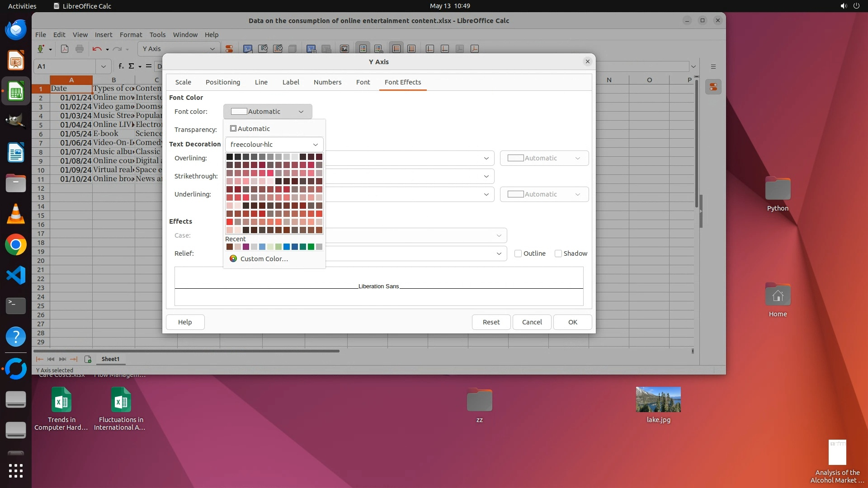Enable the Shadow checkbox

click(x=558, y=253)
